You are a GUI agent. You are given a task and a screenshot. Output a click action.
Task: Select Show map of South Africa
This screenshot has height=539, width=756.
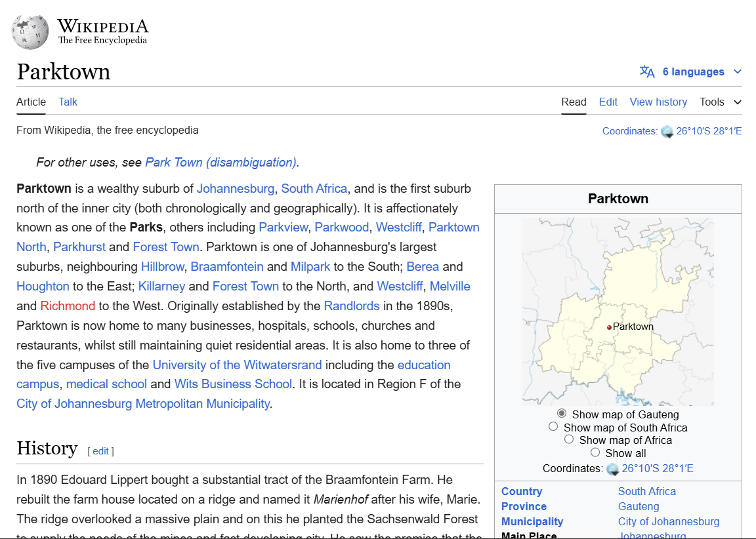[553, 427]
